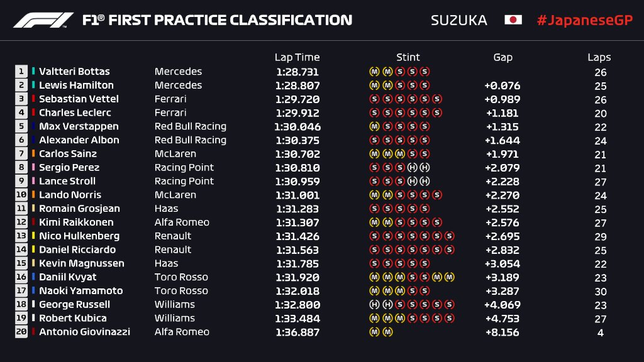Open the #JapaneseGP hashtag
The width and height of the screenshot is (644, 362).
583,20
